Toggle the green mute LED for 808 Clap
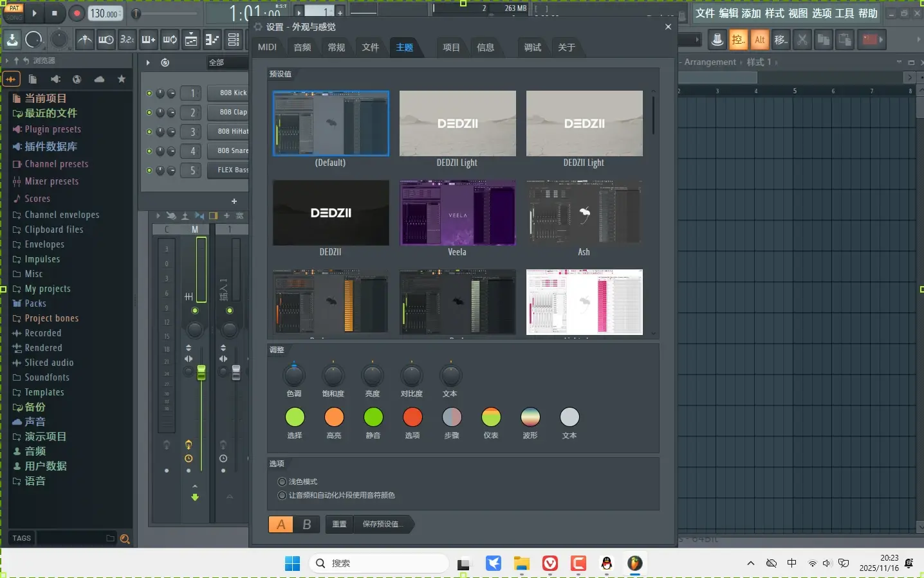The image size is (924, 578). tap(149, 113)
